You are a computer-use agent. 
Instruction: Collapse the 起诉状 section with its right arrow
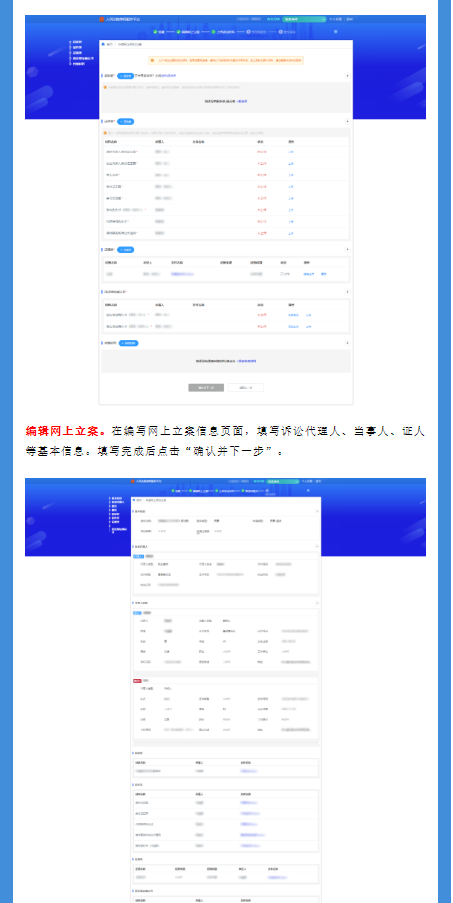347,75
